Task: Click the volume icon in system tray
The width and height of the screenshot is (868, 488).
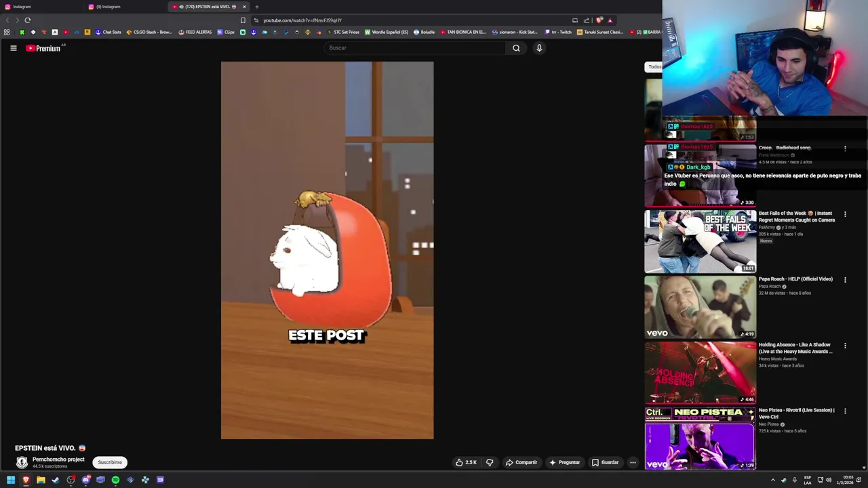Action: (829, 480)
